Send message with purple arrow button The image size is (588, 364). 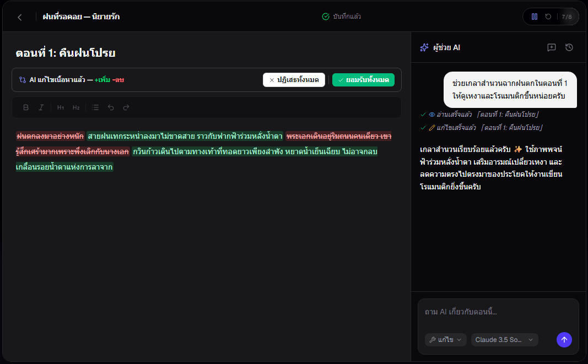(x=564, y=340)
